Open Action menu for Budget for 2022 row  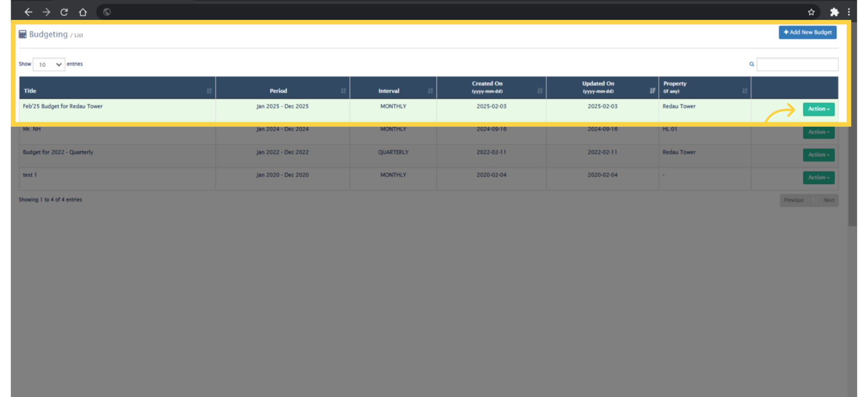coord(818,155)
